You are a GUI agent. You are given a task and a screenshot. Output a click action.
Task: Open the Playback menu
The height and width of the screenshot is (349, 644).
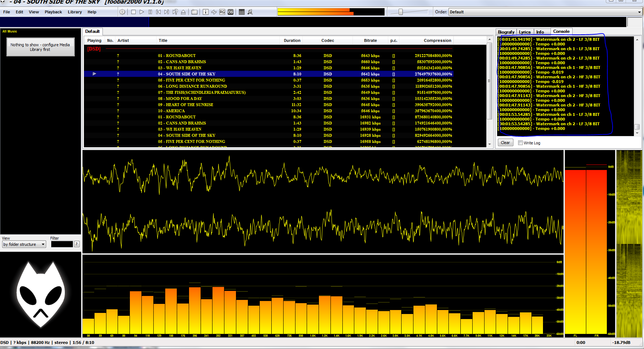click(53, 12)
